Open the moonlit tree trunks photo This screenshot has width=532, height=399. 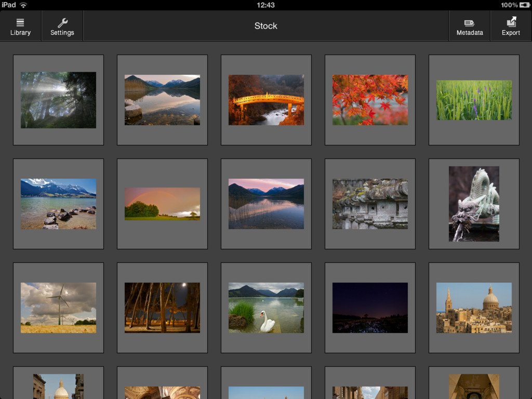[162, 308]
